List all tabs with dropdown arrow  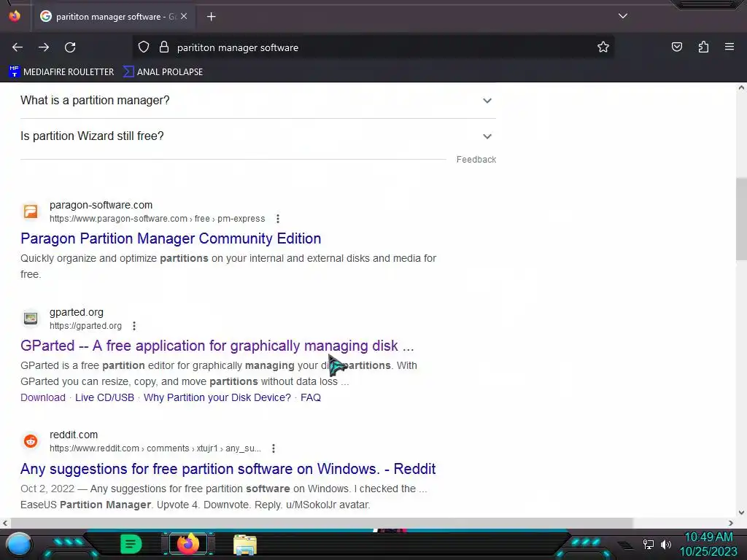623,16
